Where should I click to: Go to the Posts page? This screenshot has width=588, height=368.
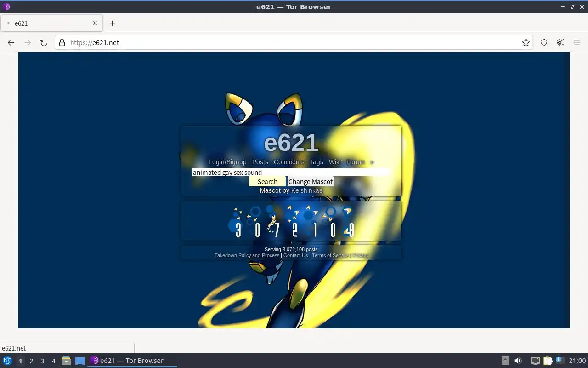coord(260,162)
